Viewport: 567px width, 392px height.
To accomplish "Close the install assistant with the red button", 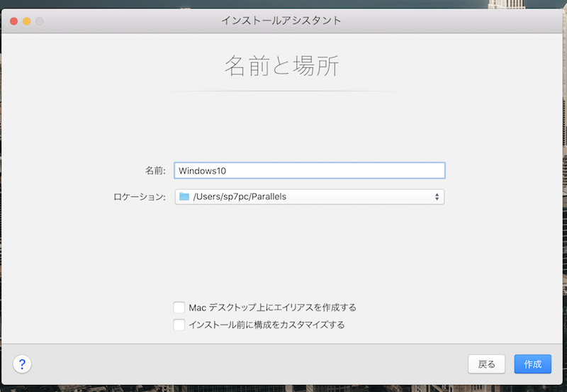I will 13,21.
